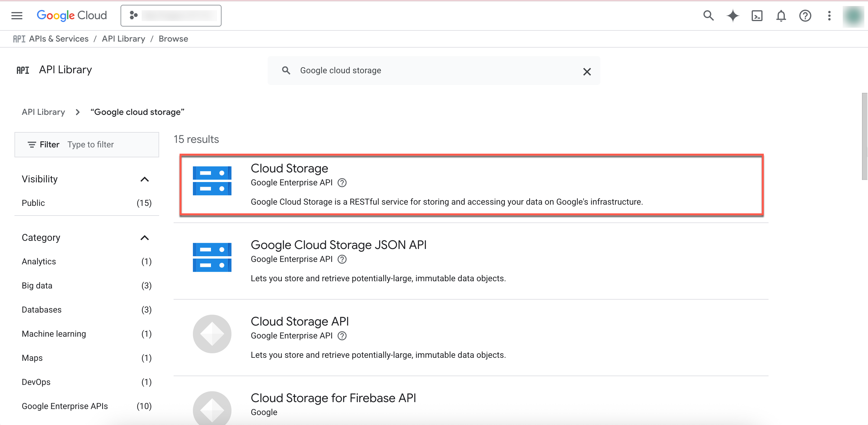The height and width of the screenshot is (425, 868).
Task: Clear the search query with the X
Action: point(587,71)
